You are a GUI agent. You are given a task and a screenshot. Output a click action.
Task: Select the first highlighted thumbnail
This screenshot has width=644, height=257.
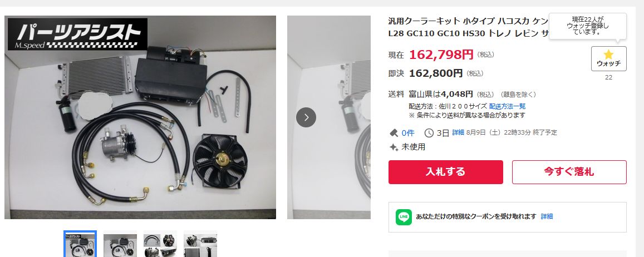[80, 244]
